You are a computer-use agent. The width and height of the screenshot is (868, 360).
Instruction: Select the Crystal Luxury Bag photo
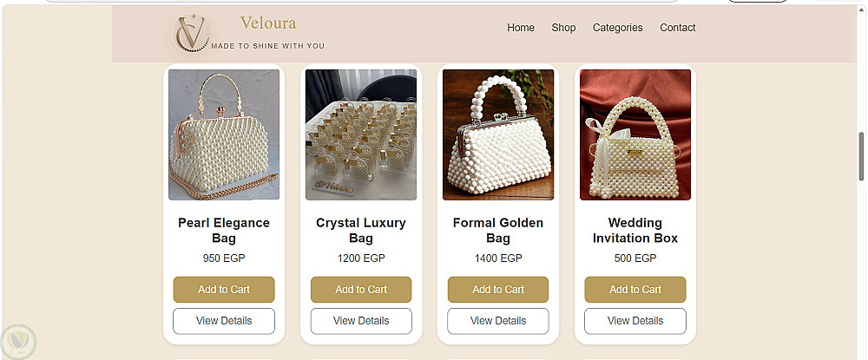click(x=361, y=134)
